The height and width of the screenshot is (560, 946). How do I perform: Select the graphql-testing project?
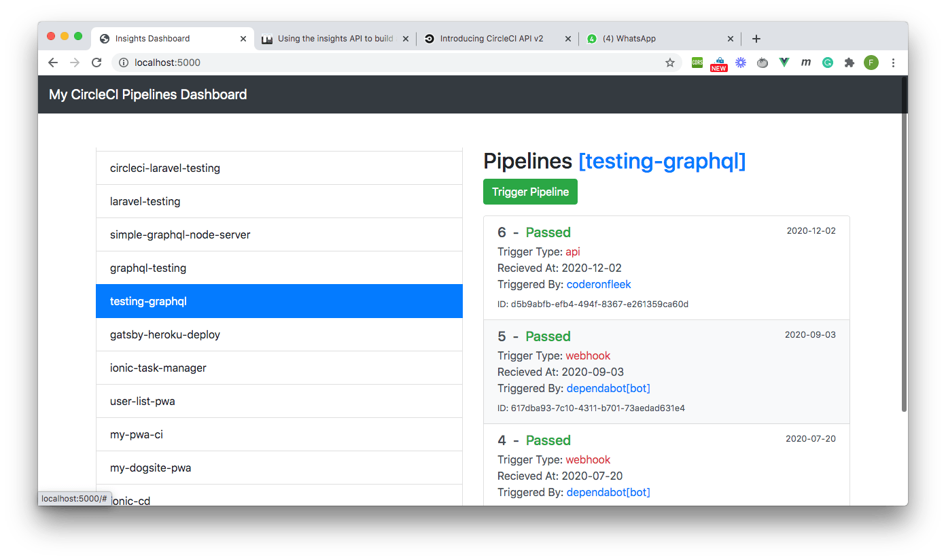pyautogui.click(x=147, y=268)
